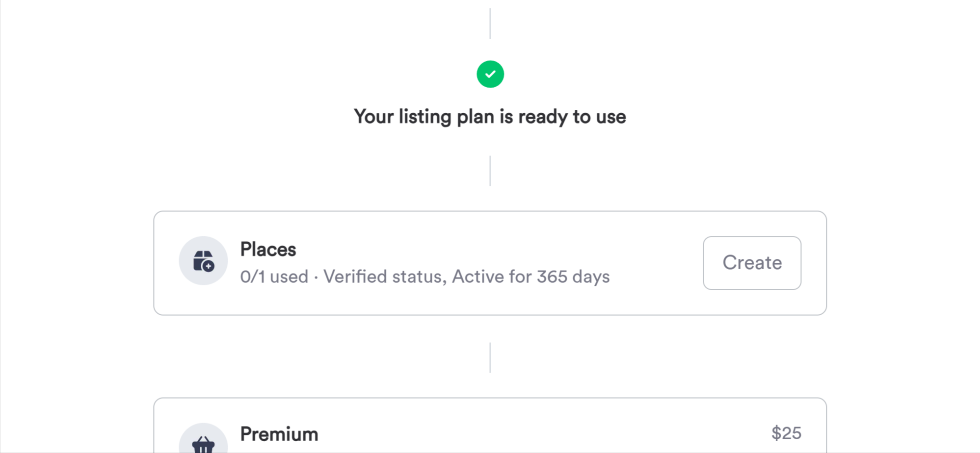Select the Places title text

pyautogui.click(x=268, y=250)
